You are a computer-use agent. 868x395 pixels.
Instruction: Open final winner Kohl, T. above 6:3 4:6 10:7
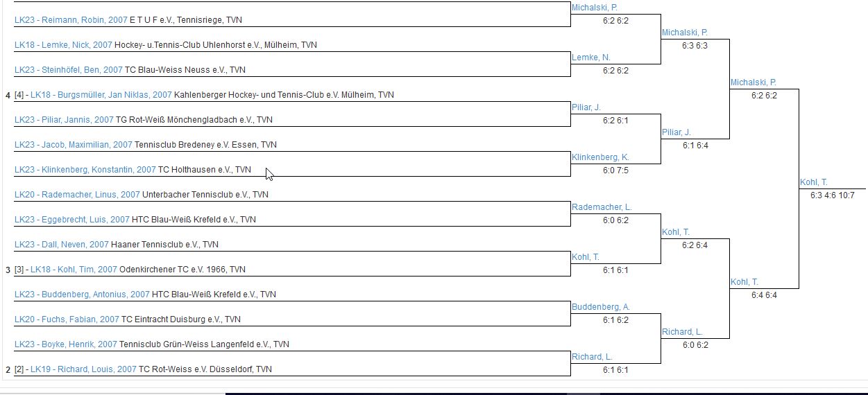(x=813, y=182)
